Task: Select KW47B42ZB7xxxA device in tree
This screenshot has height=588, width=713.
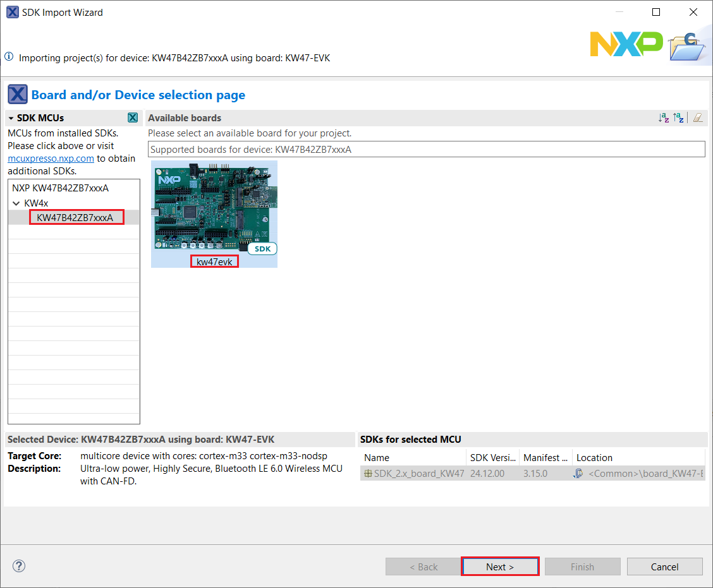Action: 75,218
